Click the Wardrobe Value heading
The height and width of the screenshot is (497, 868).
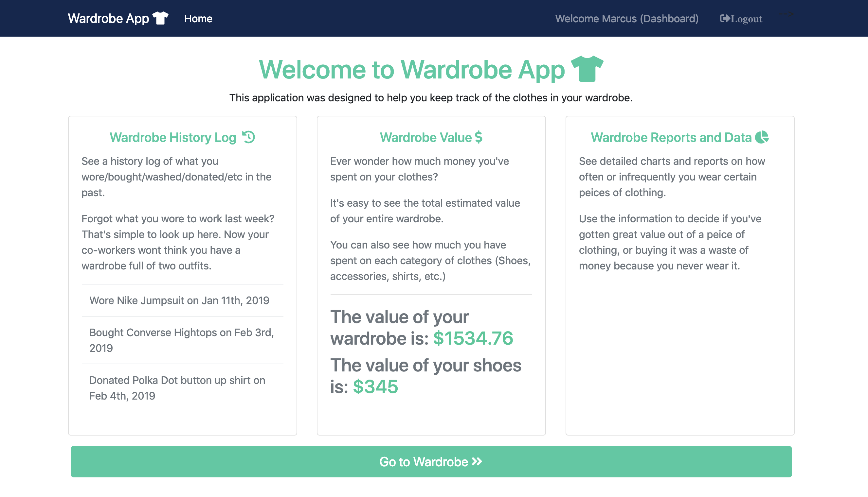(425, 137)
